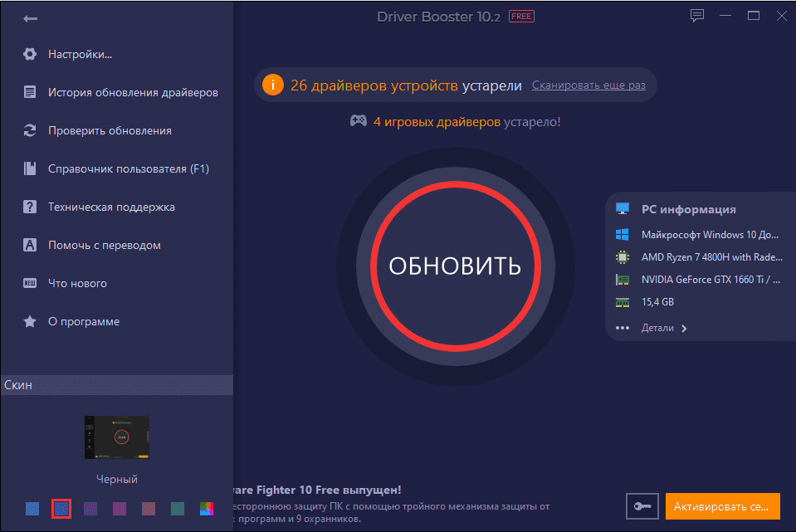
Task: Open Детали link in PC info
Action: click(x=657, y=328)
